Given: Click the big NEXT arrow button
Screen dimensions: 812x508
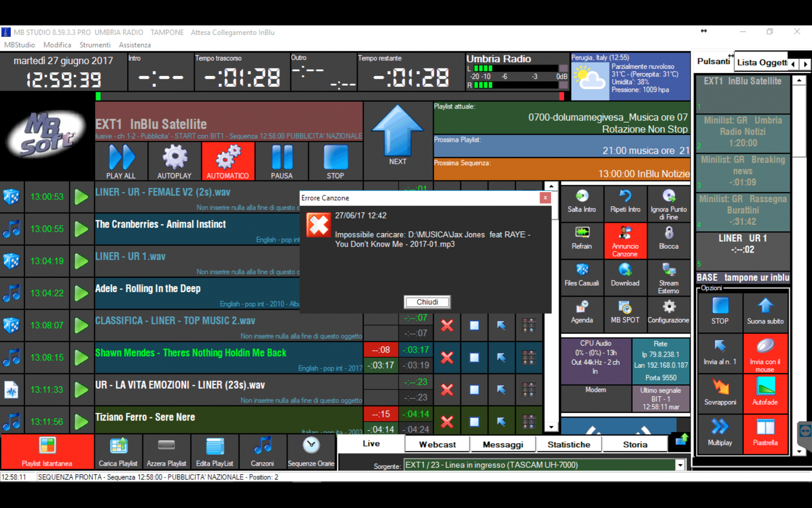Looking at the screenshot, I should (x=397, y=131).
